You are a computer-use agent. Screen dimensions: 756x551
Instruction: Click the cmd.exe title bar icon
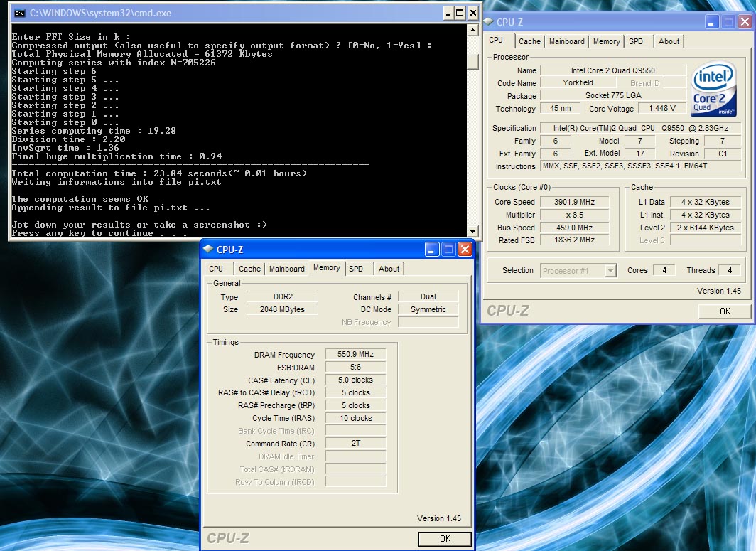pyautogui.click(x=20, y=13)
